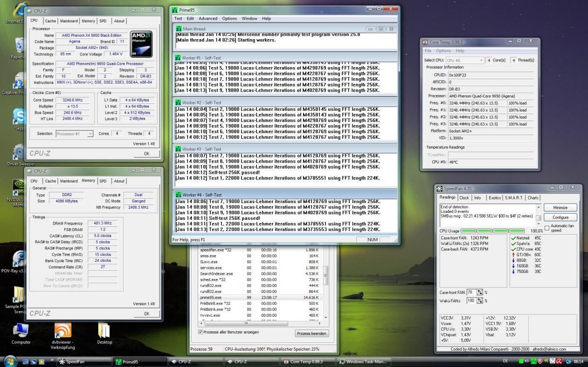Open the Computer desktop icon

coord(21,330)
